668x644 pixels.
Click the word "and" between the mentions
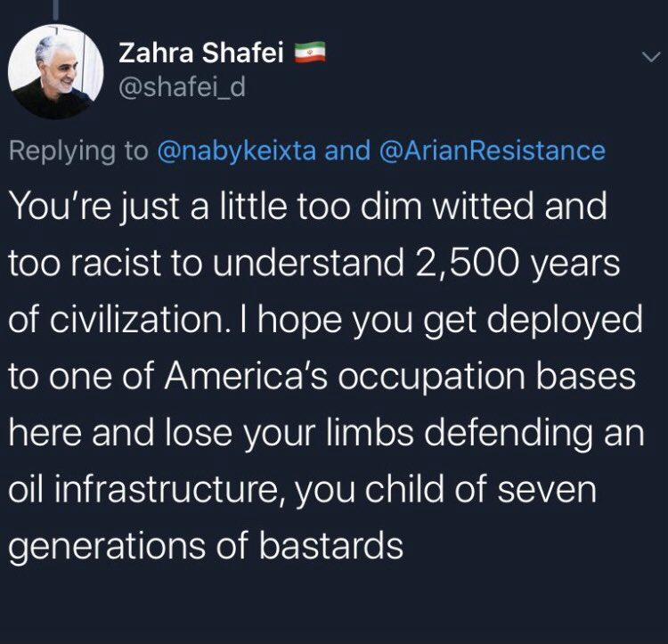point(347,151)
